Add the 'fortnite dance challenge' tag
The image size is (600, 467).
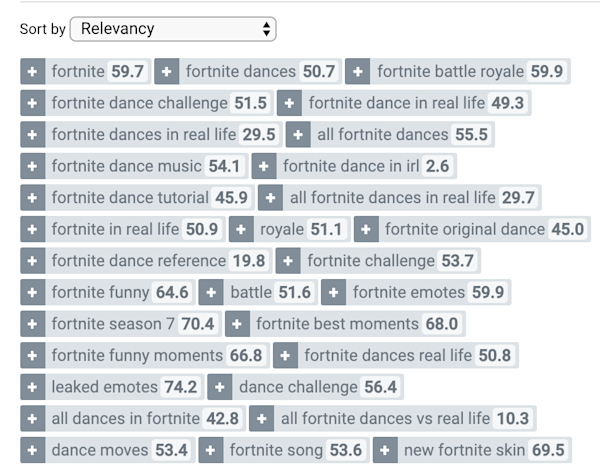(x=33, y=103)
